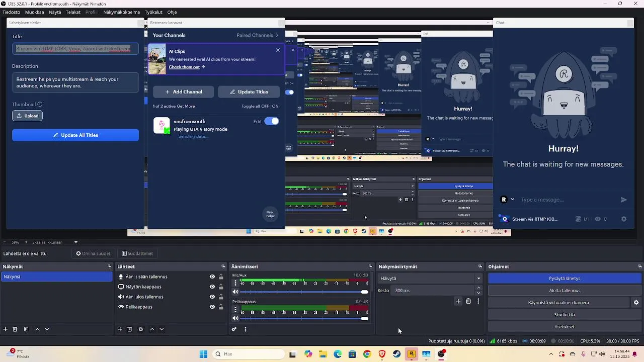Screen dimensions: 644x362
Task: Adjust the Pelikaappaus volume slider
Action: coord(304,318)
